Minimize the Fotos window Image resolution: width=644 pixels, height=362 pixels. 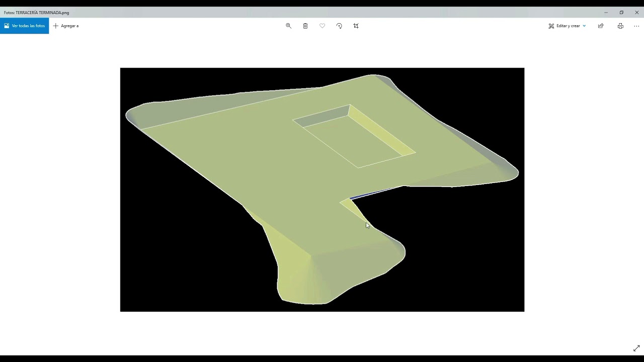[606, 13]
